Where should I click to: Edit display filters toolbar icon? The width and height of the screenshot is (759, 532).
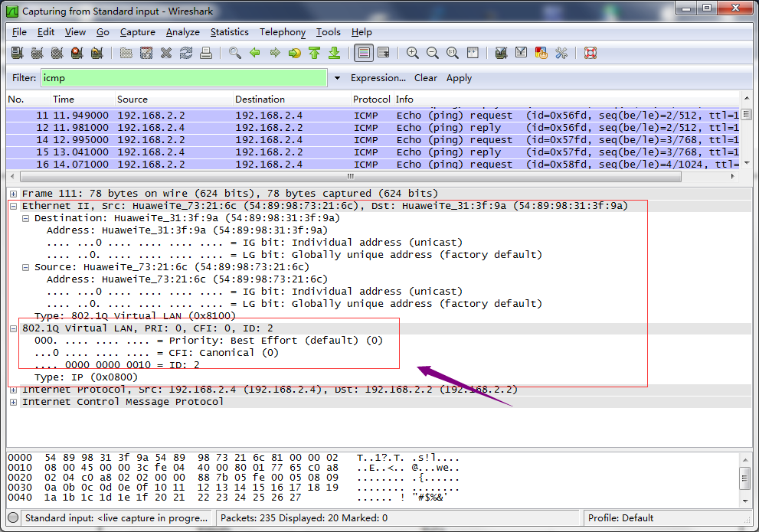522,53
